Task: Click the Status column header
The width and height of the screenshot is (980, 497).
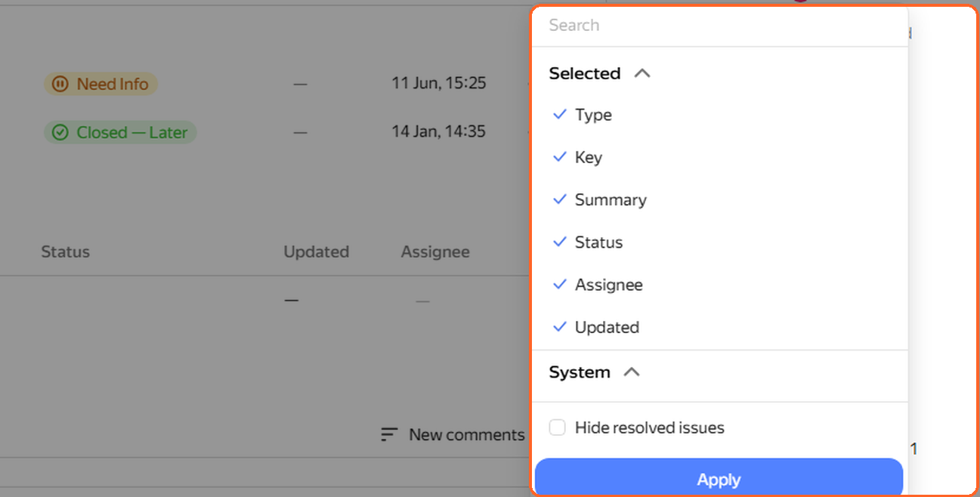Action: 66,252
